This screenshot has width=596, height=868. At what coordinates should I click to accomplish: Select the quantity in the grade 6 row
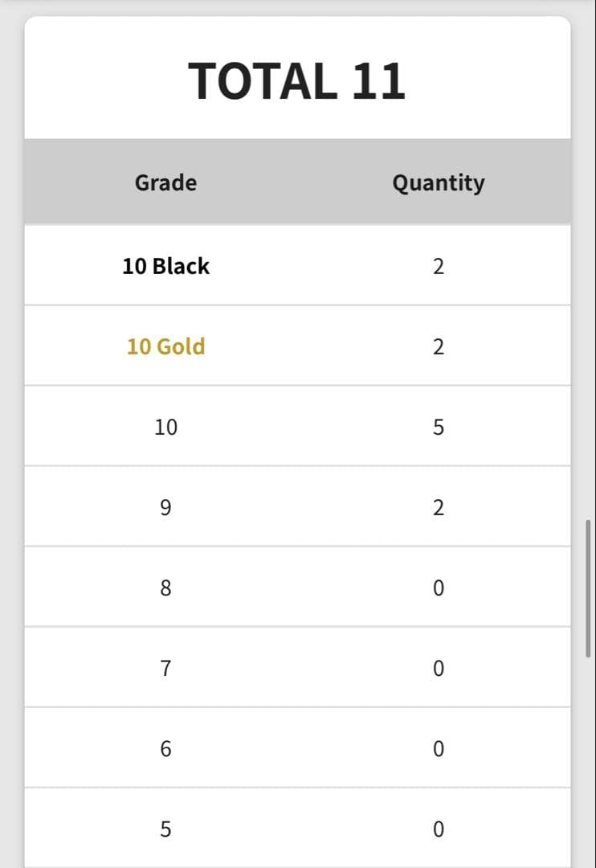438,748
